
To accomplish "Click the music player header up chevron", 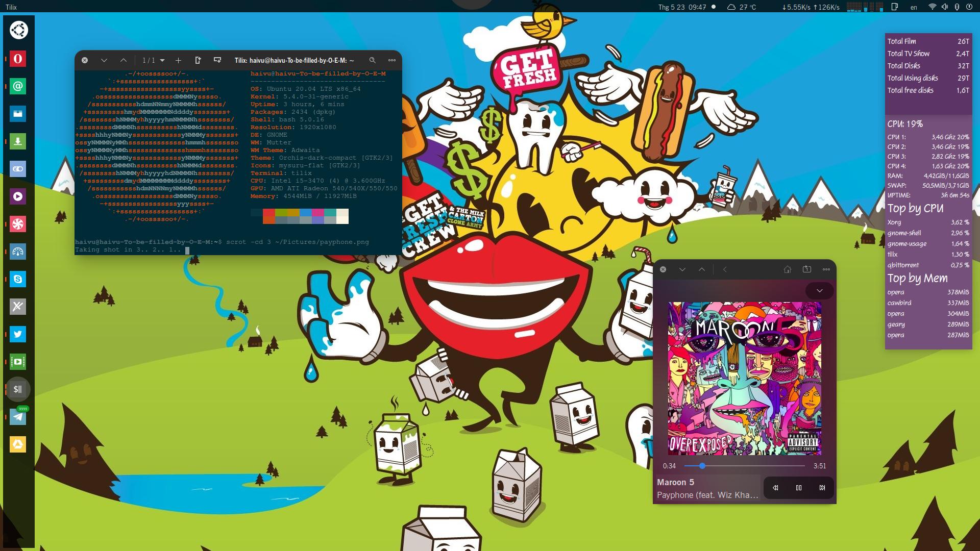I will [x=702, y=269].
